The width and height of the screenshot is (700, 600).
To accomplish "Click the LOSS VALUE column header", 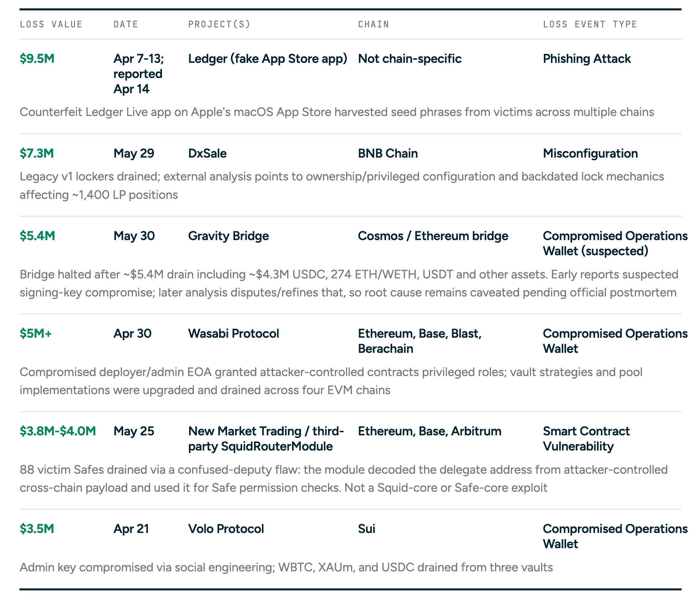I will tap(51, 24).
